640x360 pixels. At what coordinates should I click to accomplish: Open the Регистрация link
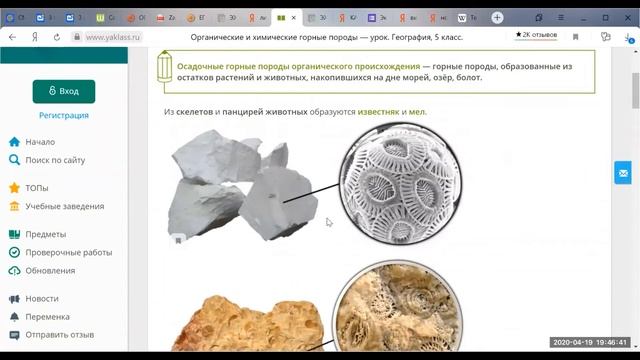(x=64, y=116)
